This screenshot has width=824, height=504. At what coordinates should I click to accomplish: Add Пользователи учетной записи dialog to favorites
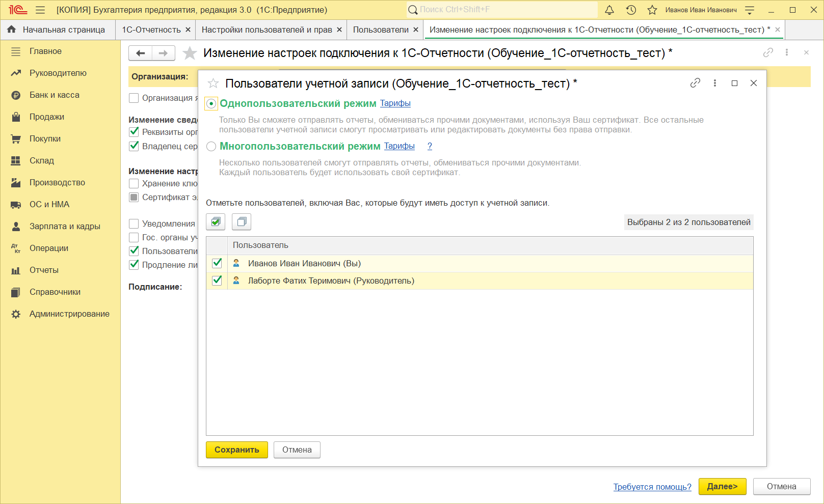213,83
